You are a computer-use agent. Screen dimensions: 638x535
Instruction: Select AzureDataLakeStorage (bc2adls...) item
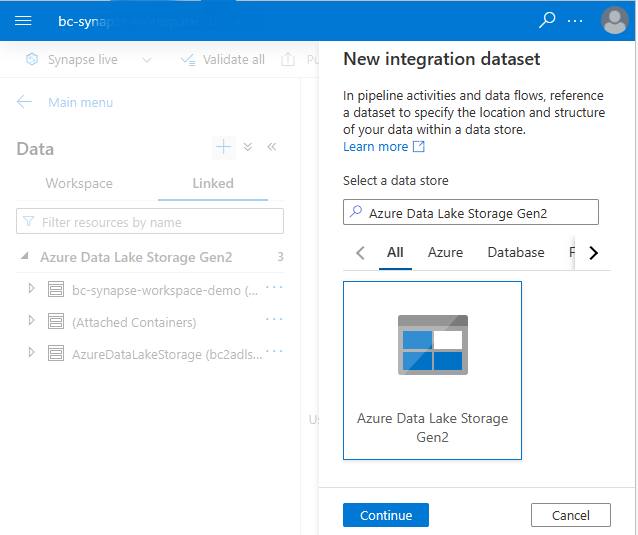tap(167, 355)
